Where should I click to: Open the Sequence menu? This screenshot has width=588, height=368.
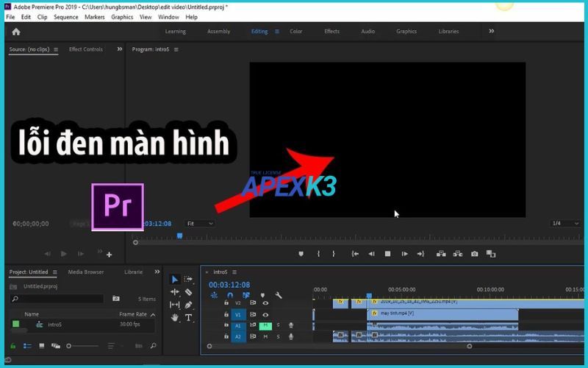click(x=65, y=16)
